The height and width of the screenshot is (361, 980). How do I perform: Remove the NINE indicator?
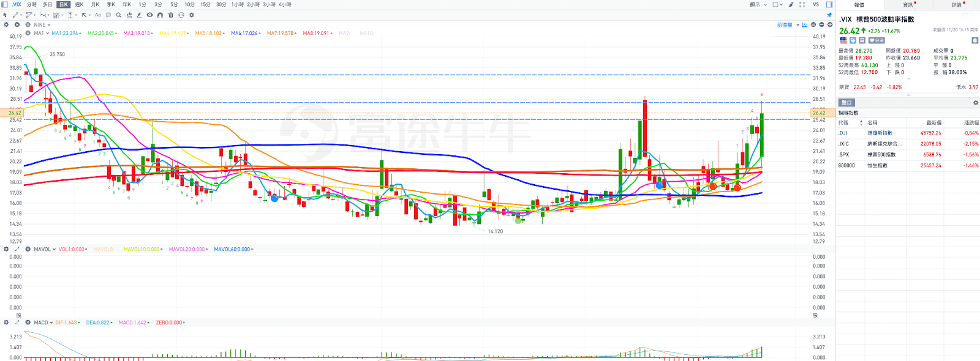pos(28,24)
